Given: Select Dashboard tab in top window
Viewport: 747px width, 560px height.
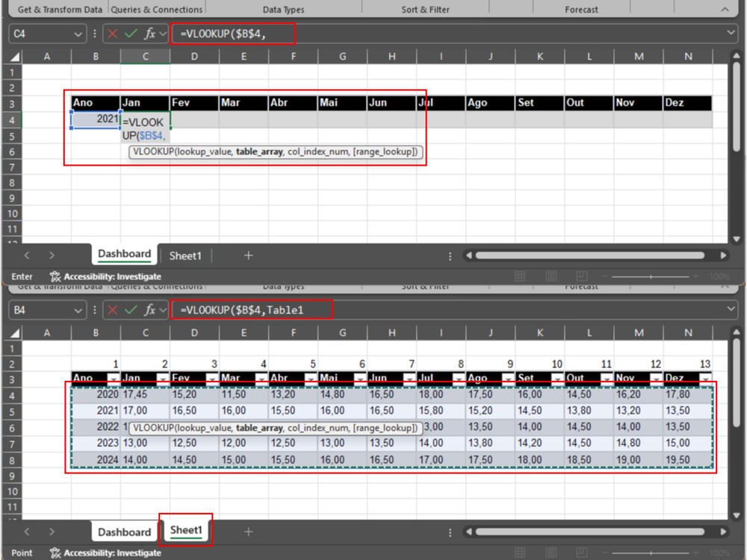Looking at the screenshot, I should pos(124,255).
